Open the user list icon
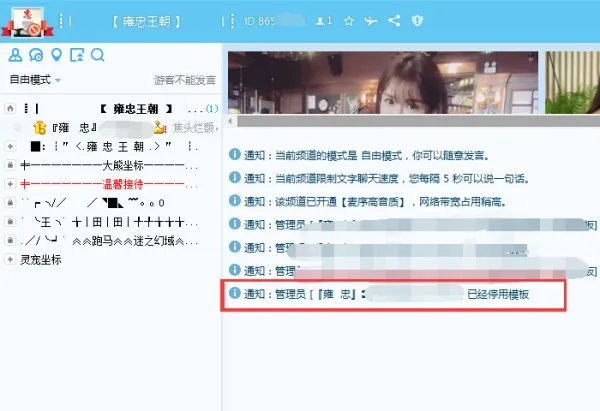 [15, 55]
